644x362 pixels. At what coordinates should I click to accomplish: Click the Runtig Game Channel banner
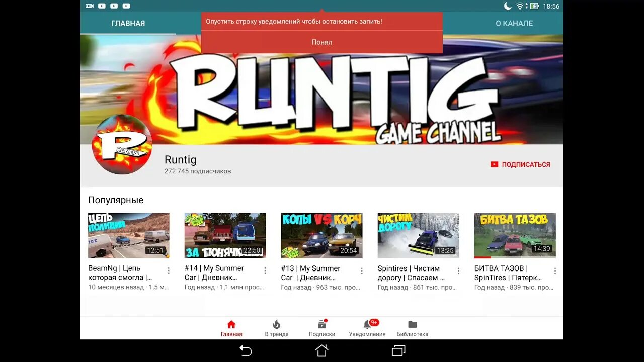[321, 89]
